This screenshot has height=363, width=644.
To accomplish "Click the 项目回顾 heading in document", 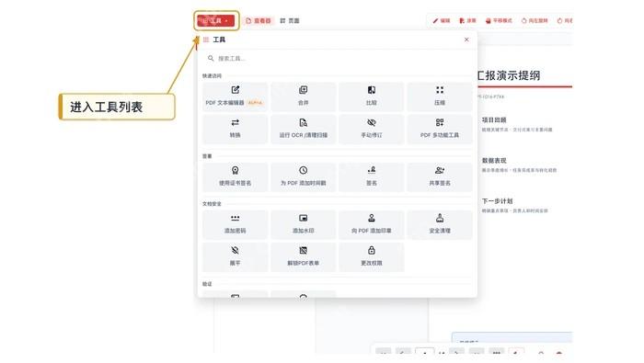I will [x=494, y=119].
